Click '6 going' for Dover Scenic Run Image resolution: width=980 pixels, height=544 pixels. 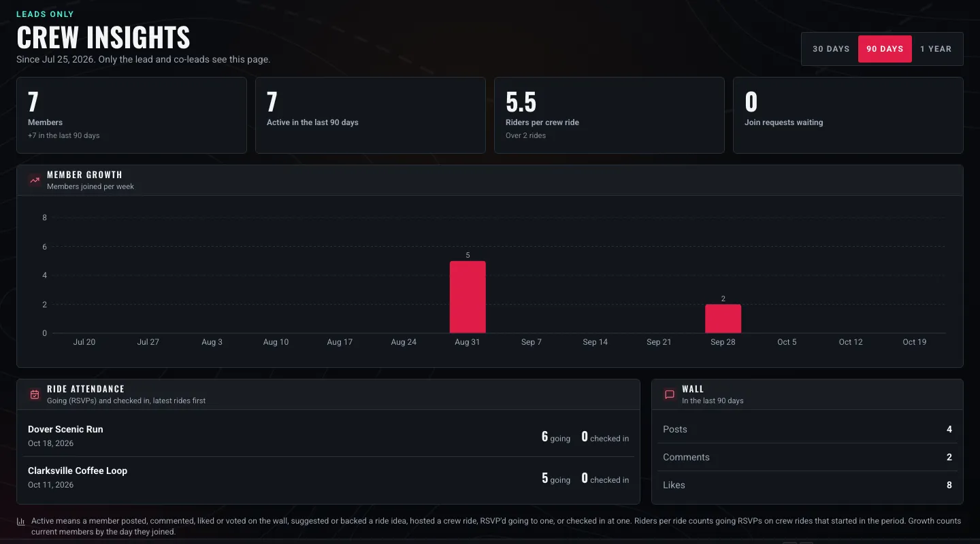click(556, 437)
